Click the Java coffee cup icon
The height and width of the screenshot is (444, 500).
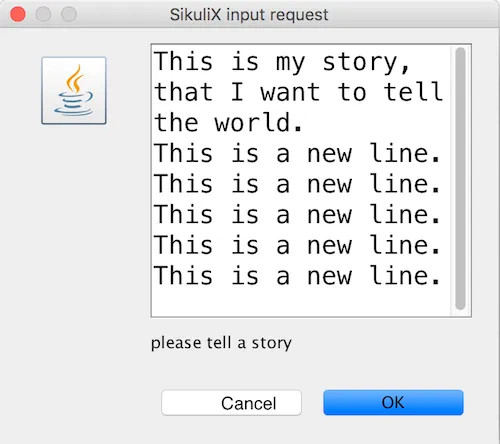(74, 90)
